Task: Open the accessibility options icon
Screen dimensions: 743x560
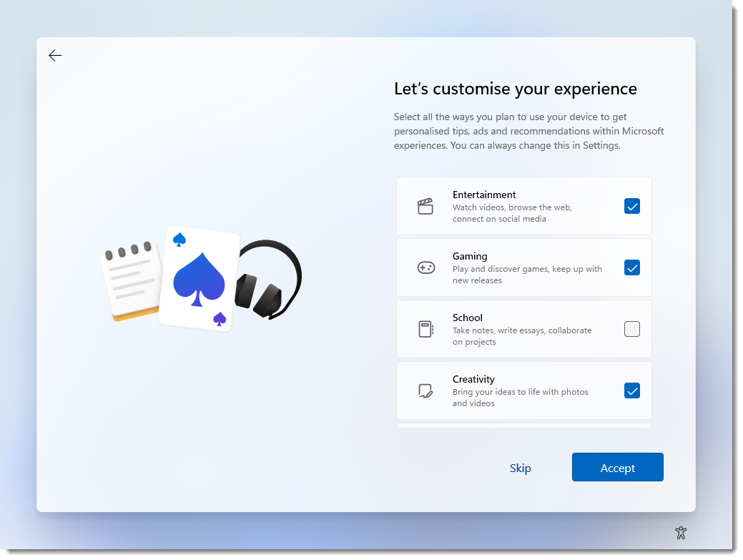Action: pos(681,533)
